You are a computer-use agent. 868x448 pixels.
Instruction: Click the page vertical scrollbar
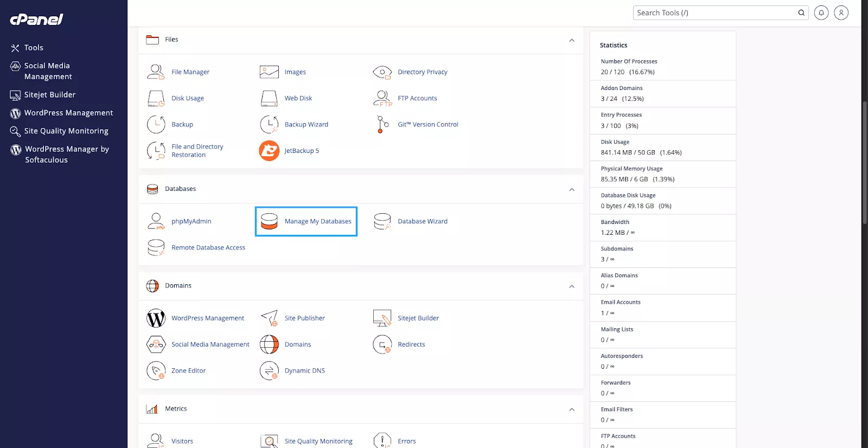coord(865,163)
